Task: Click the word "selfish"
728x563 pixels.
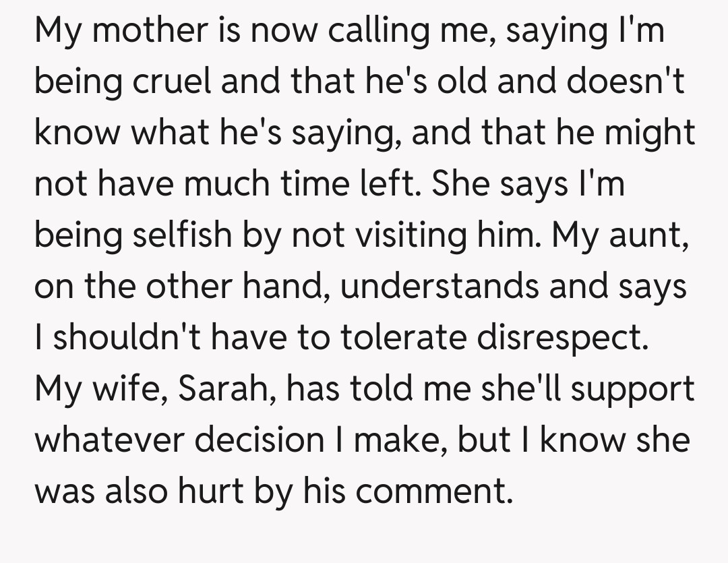Action: pyautogui.click(x=176, y=235)
